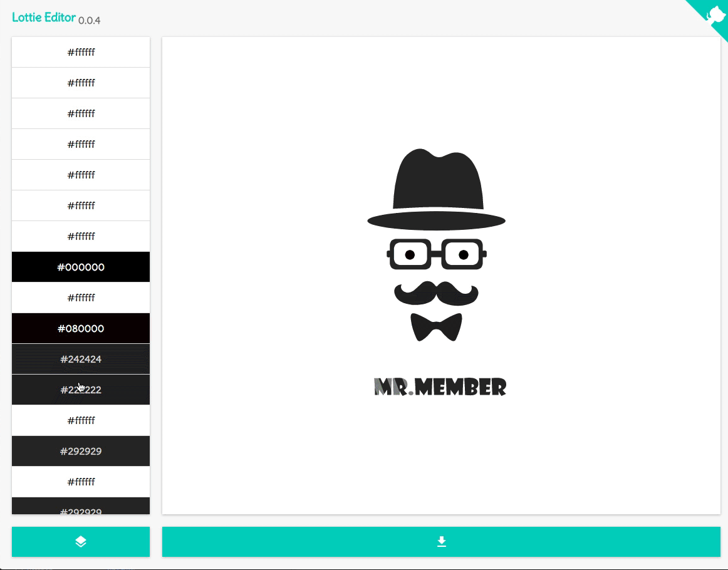Click the MR.MEMBER text in the preview

tap(440, 387)
